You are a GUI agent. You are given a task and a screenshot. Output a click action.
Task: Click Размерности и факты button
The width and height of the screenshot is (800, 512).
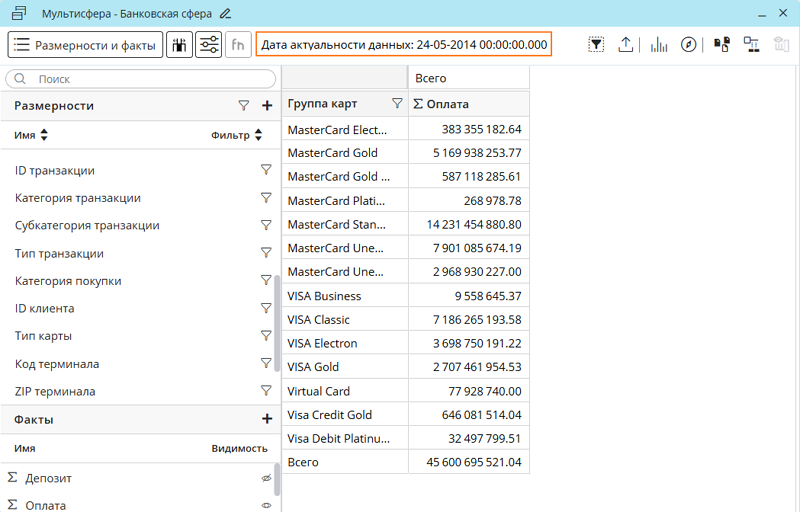pyautogui.click(x=86, y=45)
